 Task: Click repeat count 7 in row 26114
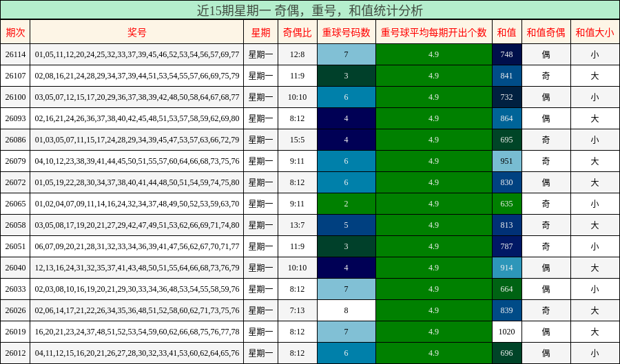tap(346, 54)
